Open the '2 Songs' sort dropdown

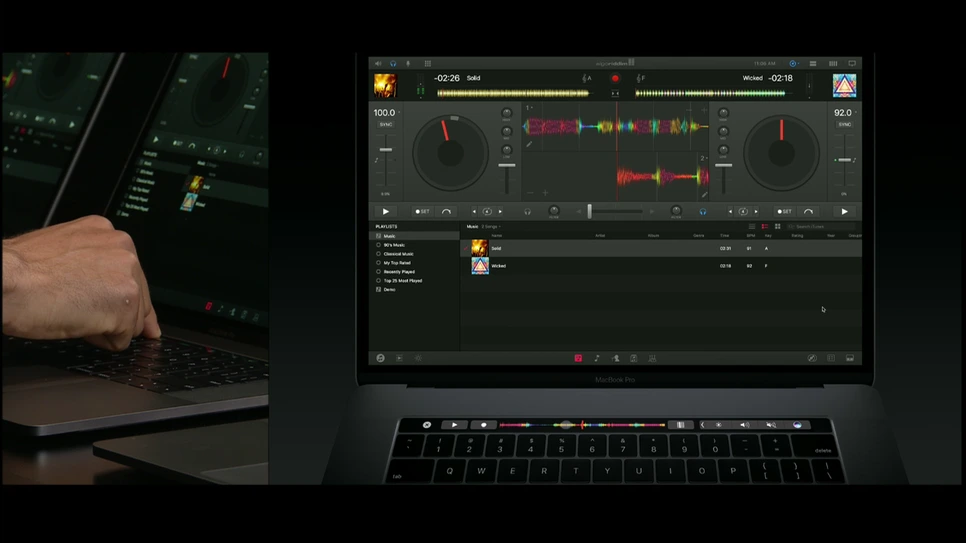[491, 227]
